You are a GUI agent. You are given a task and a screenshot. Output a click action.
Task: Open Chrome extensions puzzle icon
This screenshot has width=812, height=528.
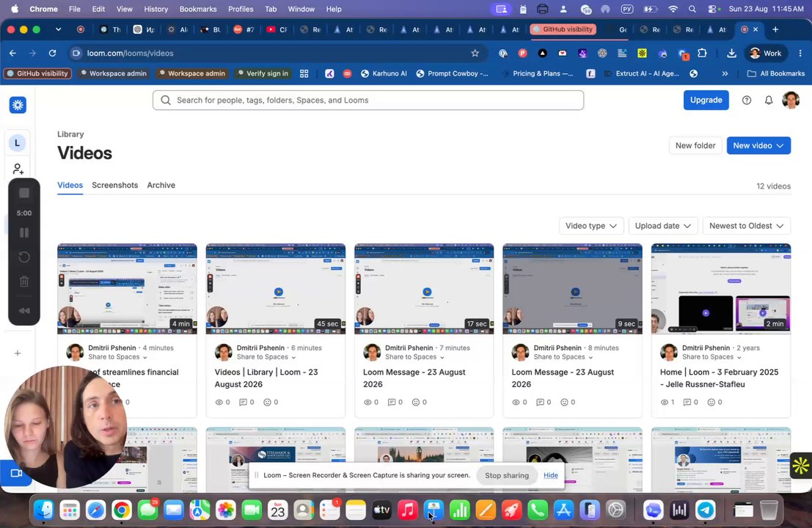click(x=702, y=53)
